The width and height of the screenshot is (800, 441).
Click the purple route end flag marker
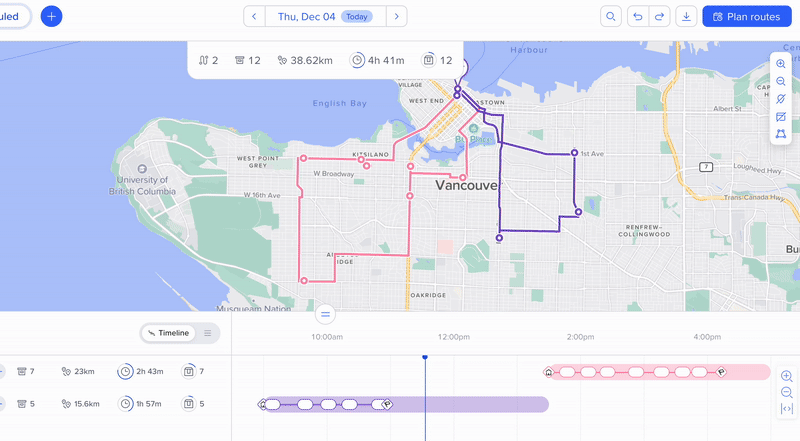[387, 404]
